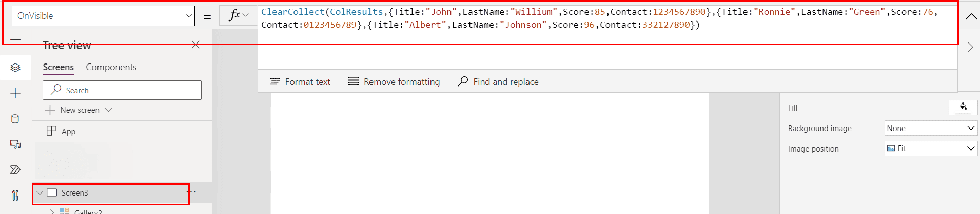Expand the properties pane right chevron
This screenshot has width=980, height=214.
(970, 47)
